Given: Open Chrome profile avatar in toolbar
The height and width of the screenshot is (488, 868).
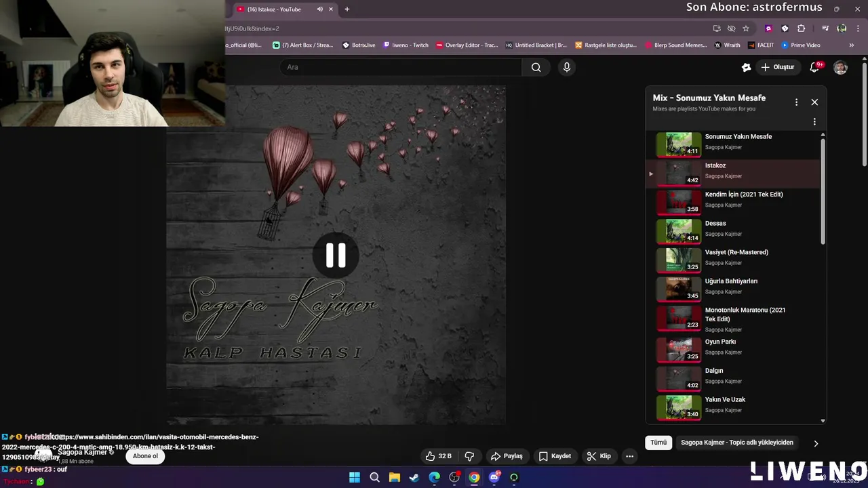Looking at the screenshot, I should pyautogui.click(x=842, y=28).
